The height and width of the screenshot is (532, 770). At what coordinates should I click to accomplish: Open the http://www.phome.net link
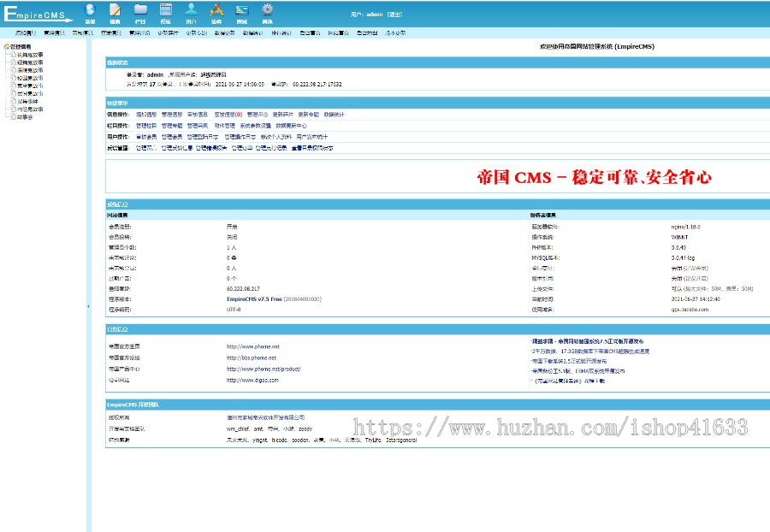pyautogui.click(x=253, y=346)
